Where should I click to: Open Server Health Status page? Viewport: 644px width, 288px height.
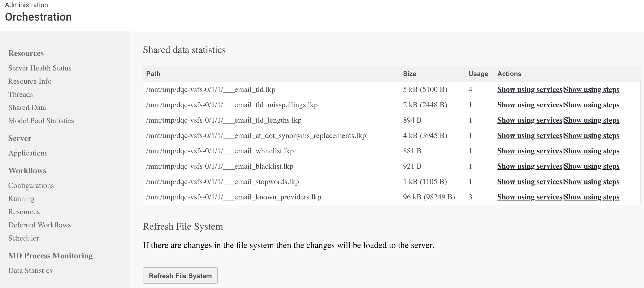click(x=40, y=68)
